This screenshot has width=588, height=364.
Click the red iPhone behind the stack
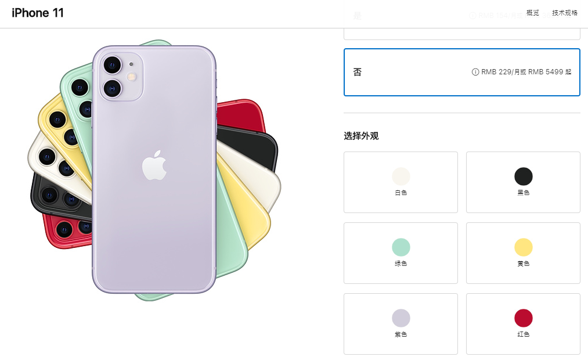tap(240, 114)
